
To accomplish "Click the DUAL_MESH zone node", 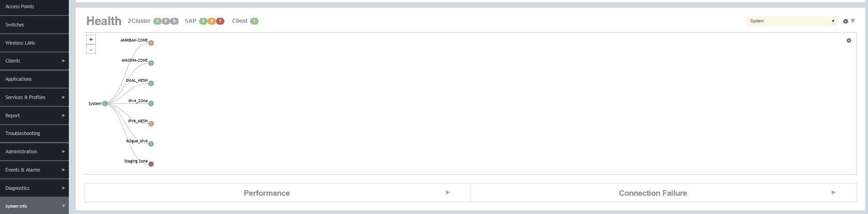I will [x=151, y=84].
